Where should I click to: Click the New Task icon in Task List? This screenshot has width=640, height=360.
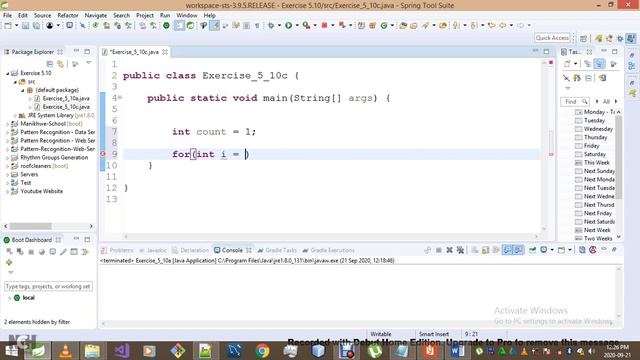567,64
